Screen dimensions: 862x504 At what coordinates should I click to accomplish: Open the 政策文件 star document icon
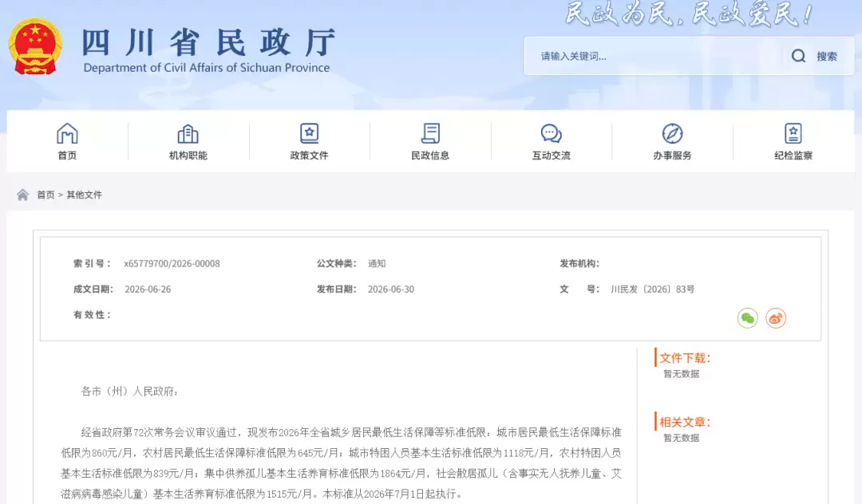(x=309, y=133)
